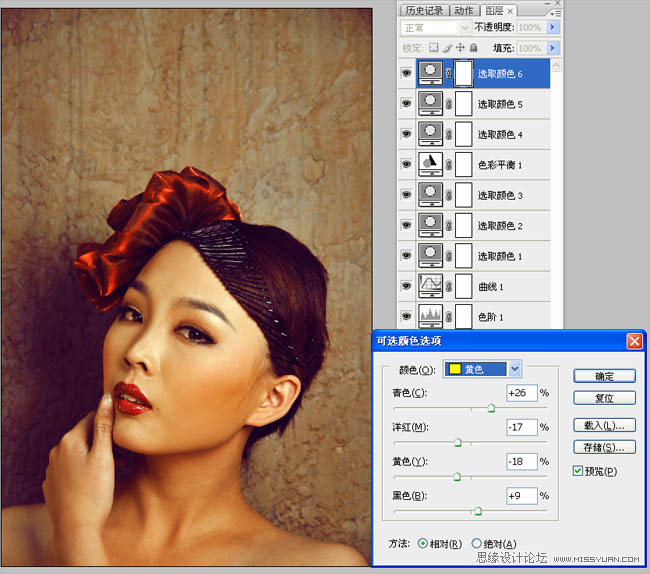Open the 颜色 color dropdown showing 黄色
This screenshot has height=574, width=650.
(515, 369)
